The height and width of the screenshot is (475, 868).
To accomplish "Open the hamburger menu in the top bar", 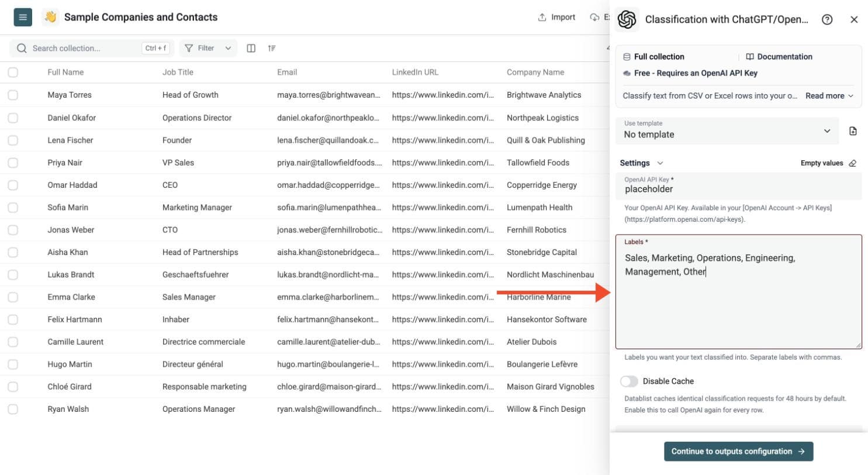I will 23,17.
